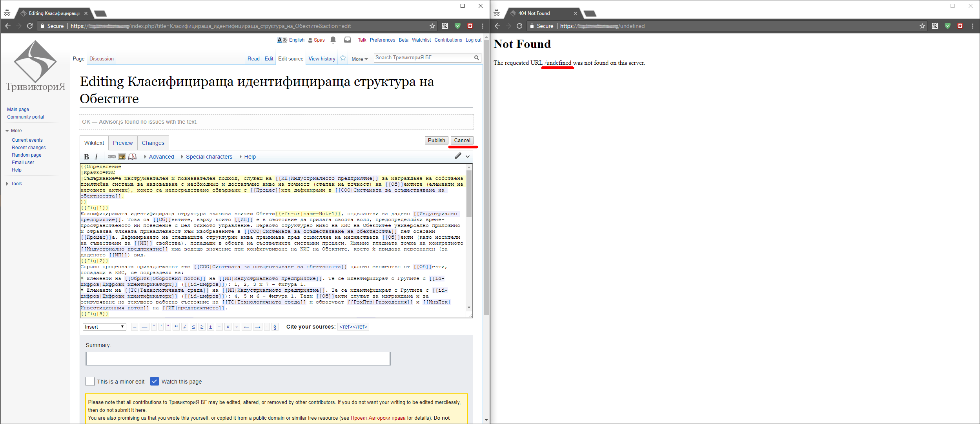Go back in the left browser window
Viewport: 980px width, 424px height.
pos(8,26)
